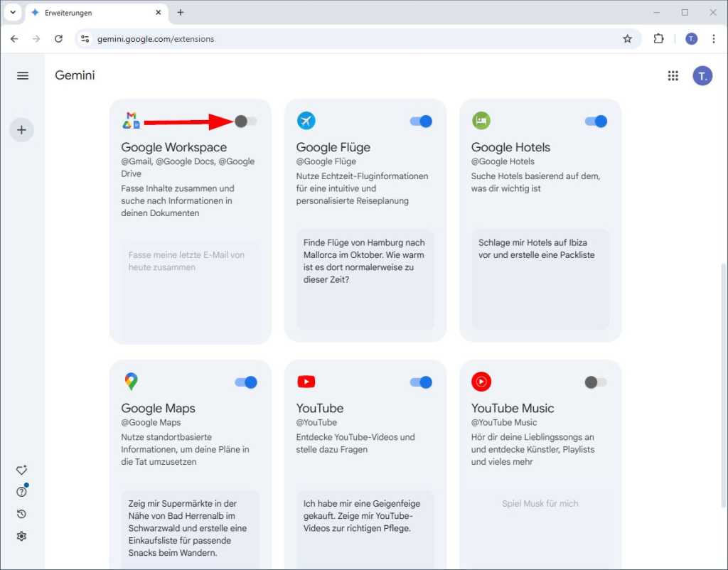Open the help icon in the left sidebar
Viewport: 728px width, 570px height.
click(21, 491)
